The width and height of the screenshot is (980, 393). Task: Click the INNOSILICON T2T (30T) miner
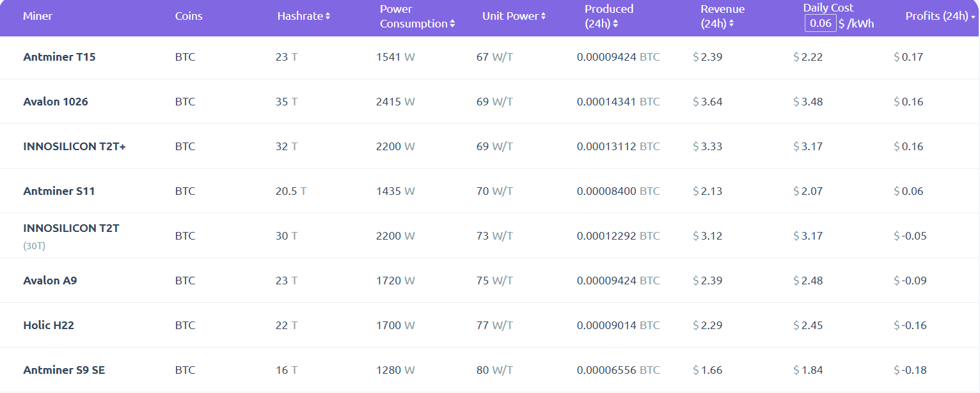(71, 228)
